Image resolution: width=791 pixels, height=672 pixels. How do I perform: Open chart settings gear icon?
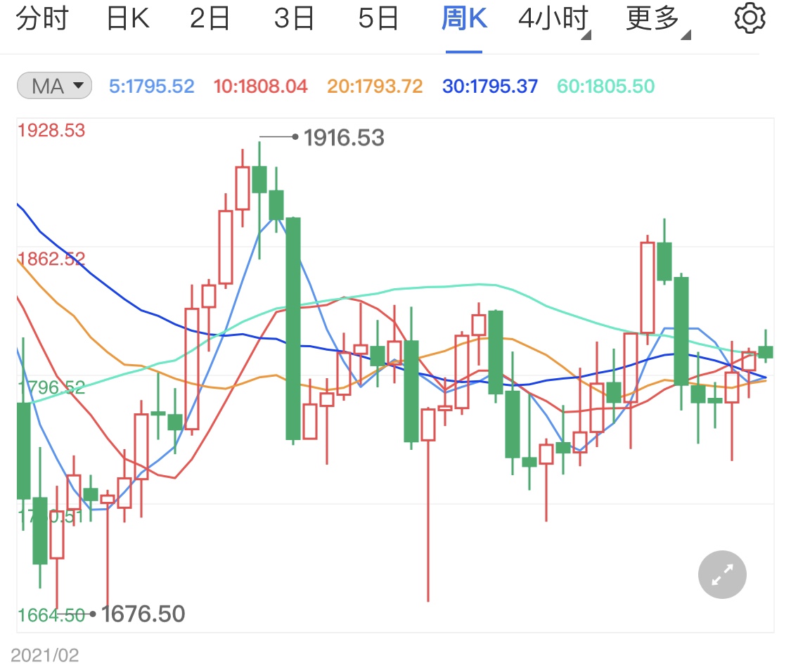pos(750,18)
